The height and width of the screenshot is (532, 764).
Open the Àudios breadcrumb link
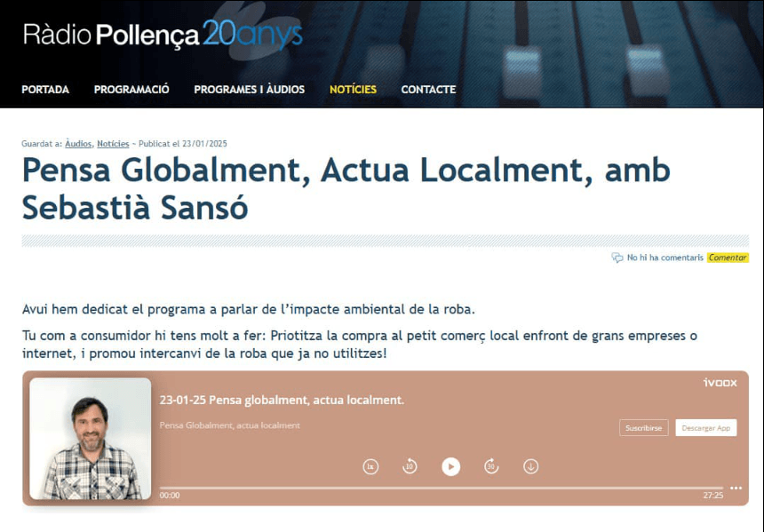tap(78, 143)
